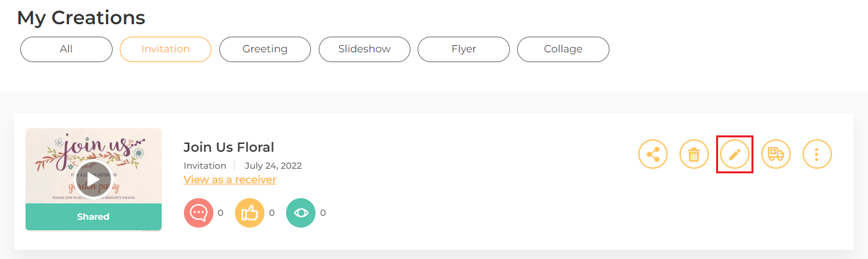Open the three-dot more options menu
Screen dimensions: 868x259
point(817,154)
